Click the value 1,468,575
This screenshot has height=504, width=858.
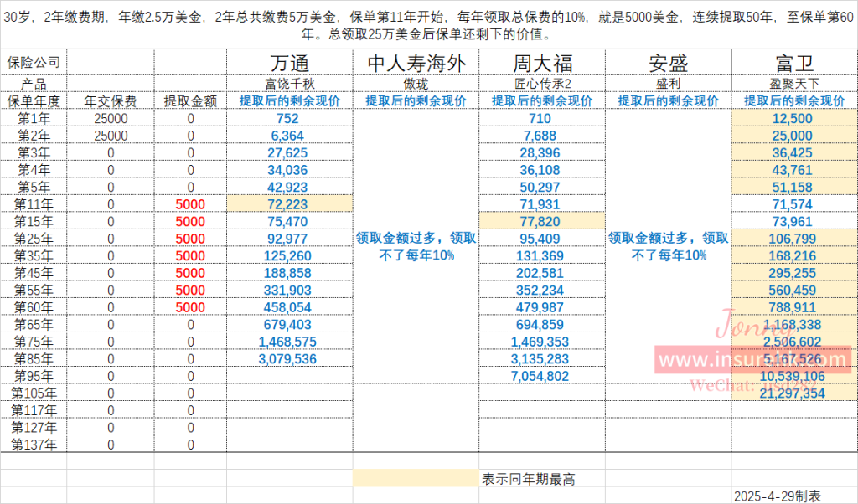(x=287, y=342)
